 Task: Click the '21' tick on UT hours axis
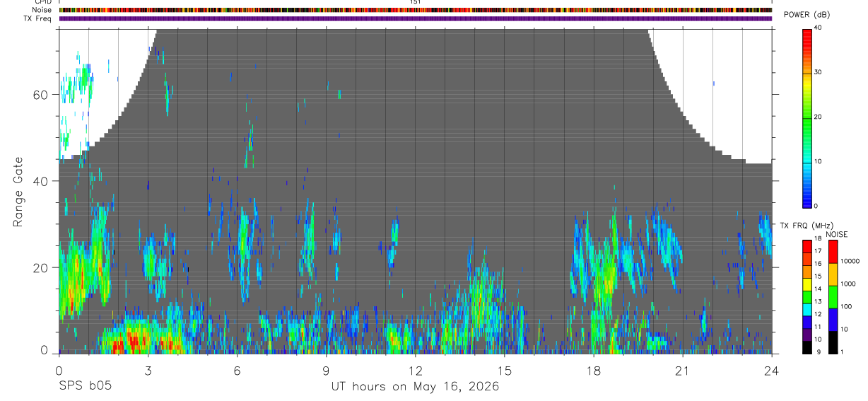pos(683,371)
